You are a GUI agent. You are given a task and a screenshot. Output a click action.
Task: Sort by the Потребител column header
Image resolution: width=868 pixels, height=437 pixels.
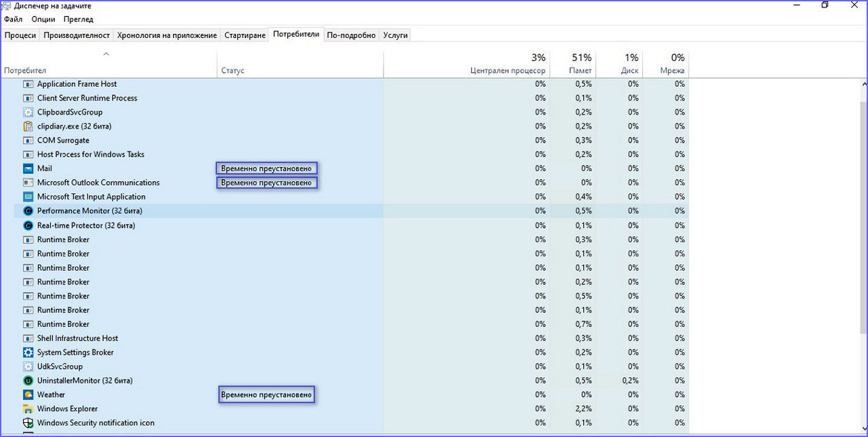coord(108,64)
